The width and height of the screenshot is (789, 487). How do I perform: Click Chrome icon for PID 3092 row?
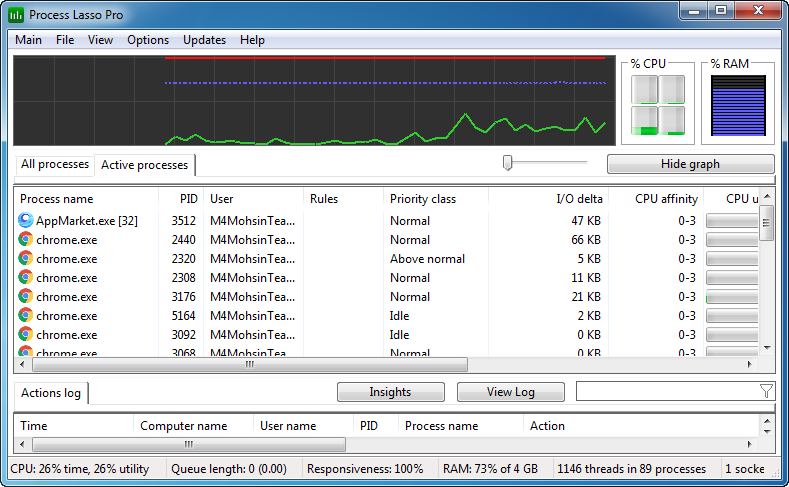pos(26,335)
